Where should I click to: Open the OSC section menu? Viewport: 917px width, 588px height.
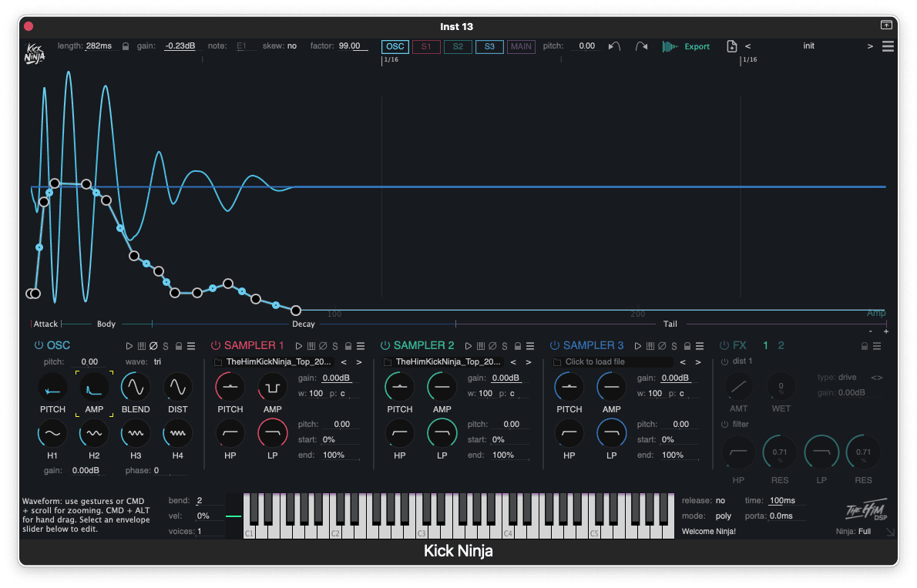pyautogui.click(x=191, y=346)
